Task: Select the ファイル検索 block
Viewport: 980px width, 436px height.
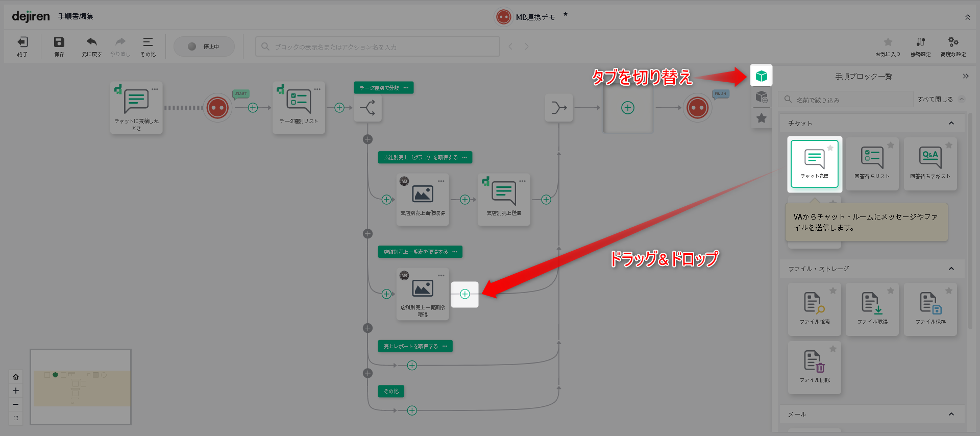Action: coord(815,309)
